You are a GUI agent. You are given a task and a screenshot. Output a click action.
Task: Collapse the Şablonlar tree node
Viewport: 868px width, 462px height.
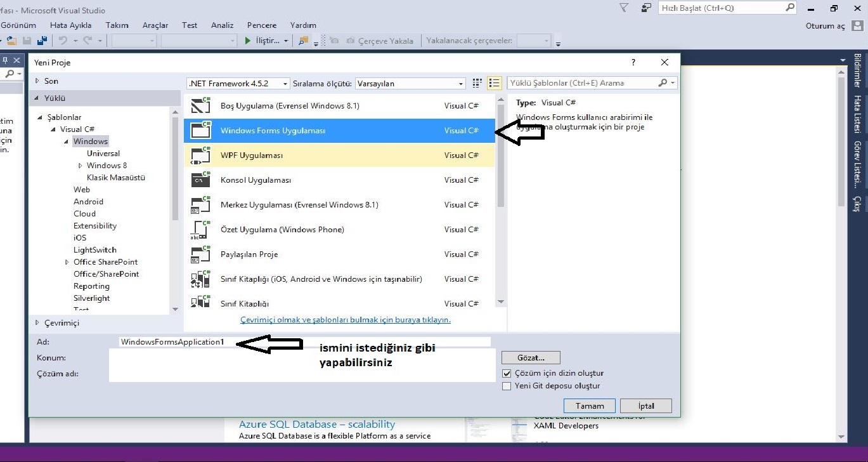pyautogui.click(x=41, y=117)
